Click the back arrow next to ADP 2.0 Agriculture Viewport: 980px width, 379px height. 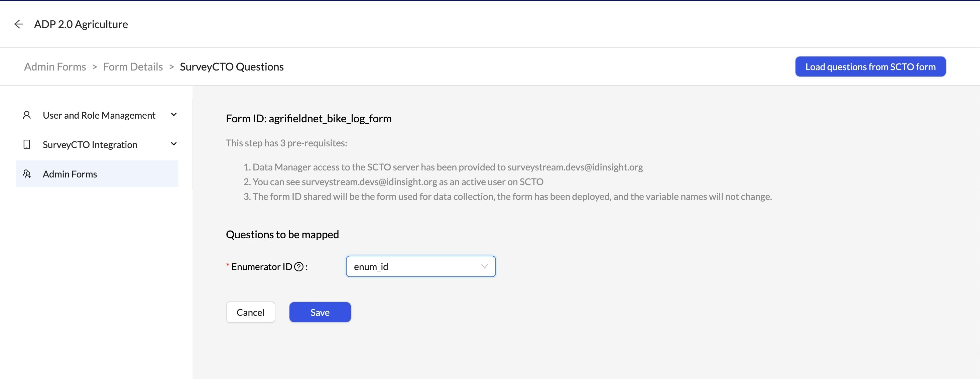(19, 24)
